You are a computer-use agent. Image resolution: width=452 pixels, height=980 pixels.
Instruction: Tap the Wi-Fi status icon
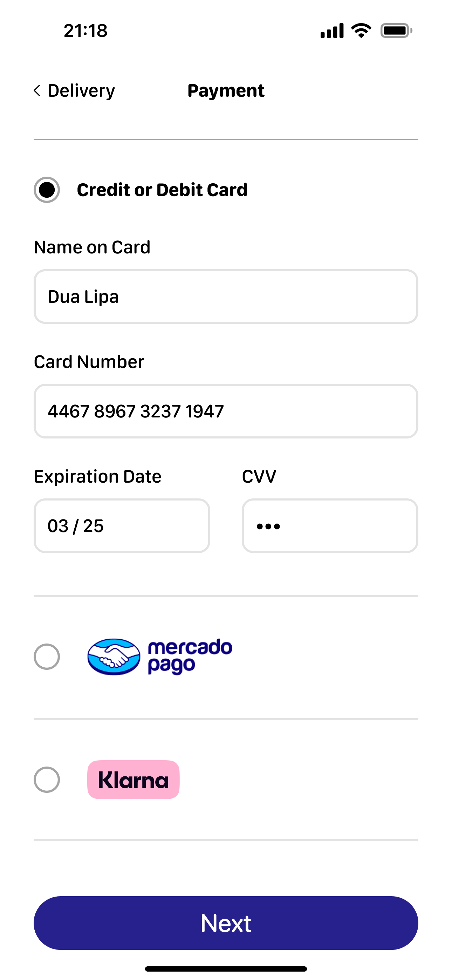coord(361,30)
